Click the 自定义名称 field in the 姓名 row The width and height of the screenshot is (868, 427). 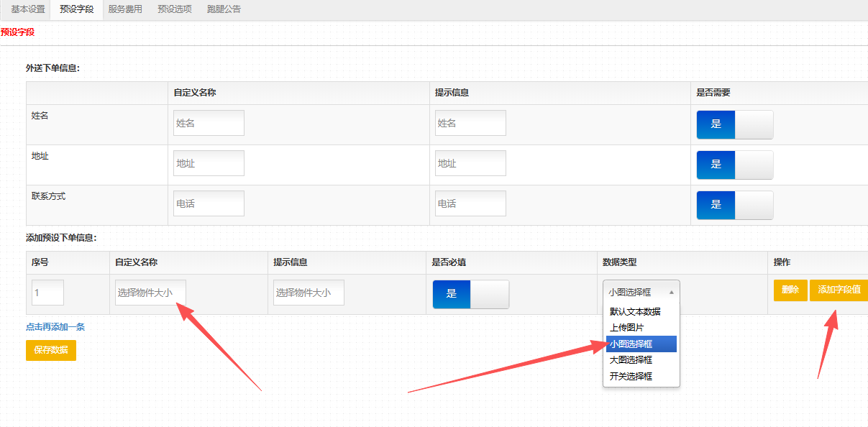pyautogui.click(x=209, y=123)
